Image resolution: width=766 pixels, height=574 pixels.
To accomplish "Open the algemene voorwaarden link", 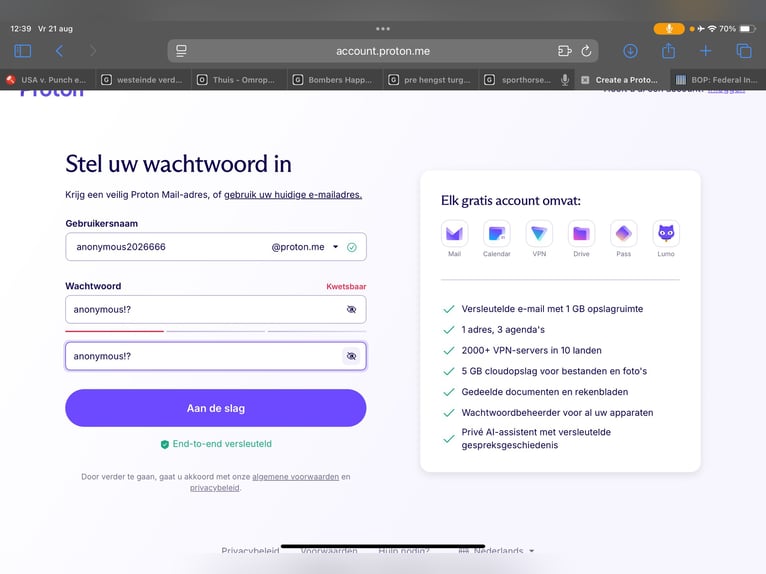I will 295,476.
